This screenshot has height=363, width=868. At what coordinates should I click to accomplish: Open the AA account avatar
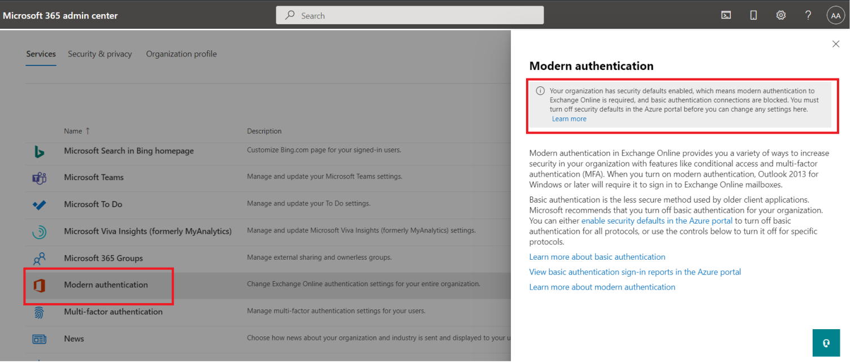[x=836, y=15]
